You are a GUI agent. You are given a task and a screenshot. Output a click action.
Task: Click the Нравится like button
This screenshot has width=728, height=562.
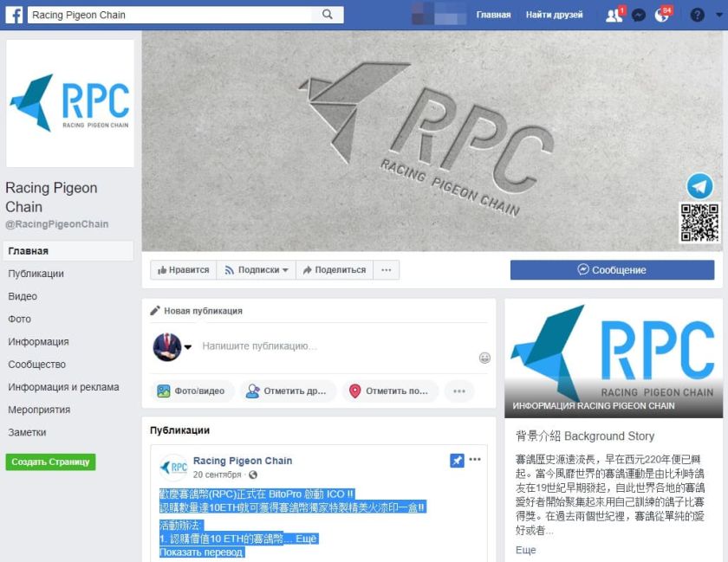pos(184,270)
